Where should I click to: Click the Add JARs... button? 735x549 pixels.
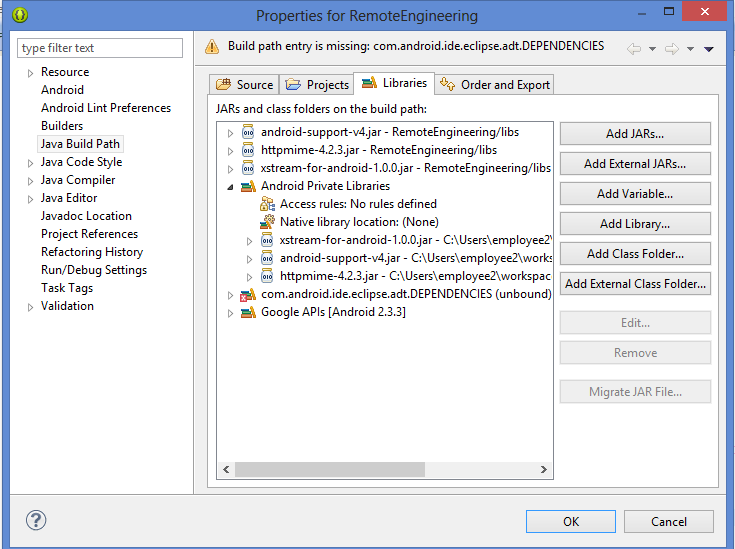[635, 134]
